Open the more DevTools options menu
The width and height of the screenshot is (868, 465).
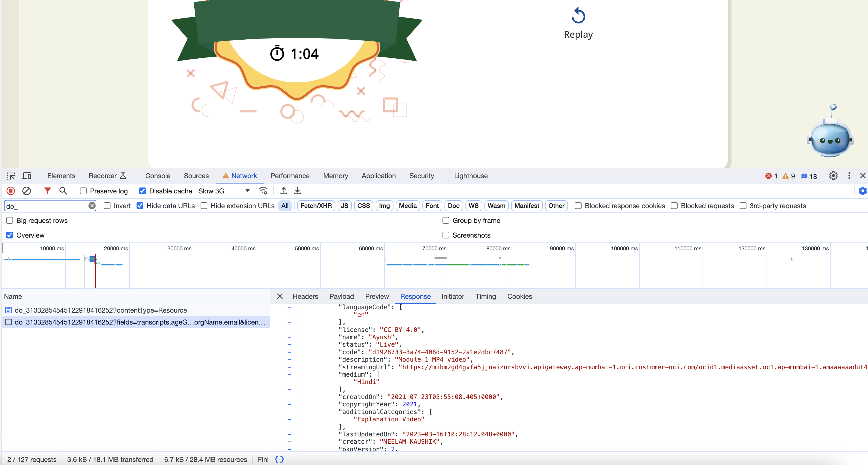pos(849,176)
